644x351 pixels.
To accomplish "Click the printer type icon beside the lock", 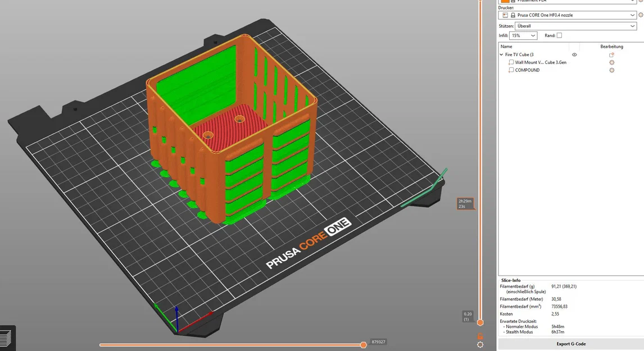I will pos(505,15).
